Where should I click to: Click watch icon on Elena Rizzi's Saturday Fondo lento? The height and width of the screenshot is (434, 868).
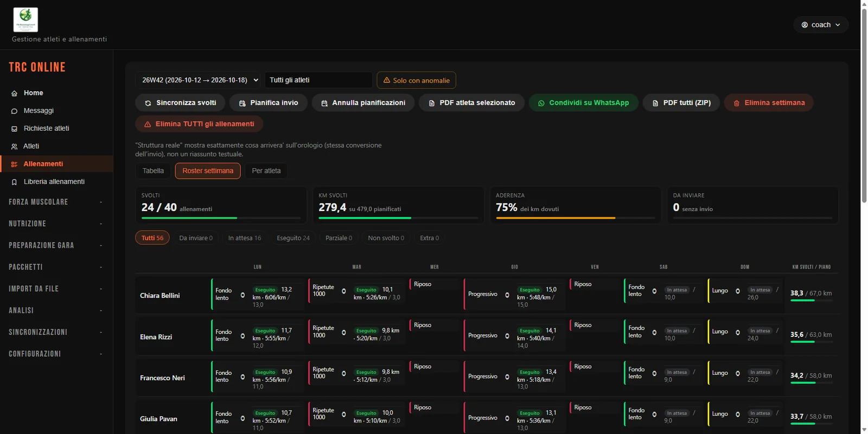[x=654, y=333]
